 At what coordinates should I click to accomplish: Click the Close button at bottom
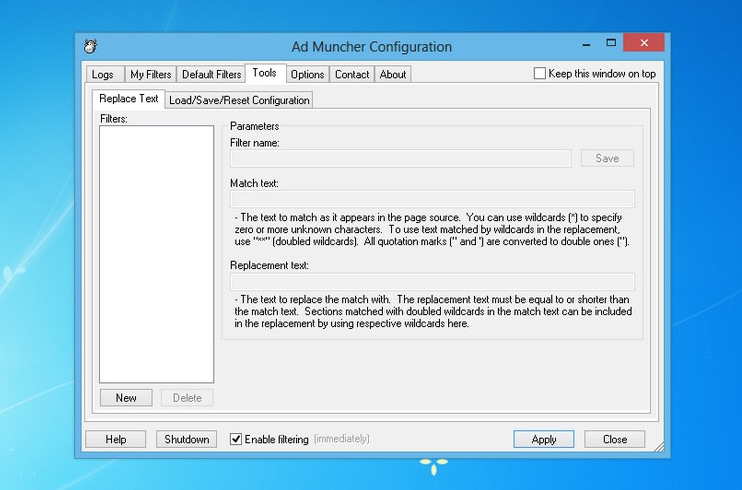click(x=615, y=439)
